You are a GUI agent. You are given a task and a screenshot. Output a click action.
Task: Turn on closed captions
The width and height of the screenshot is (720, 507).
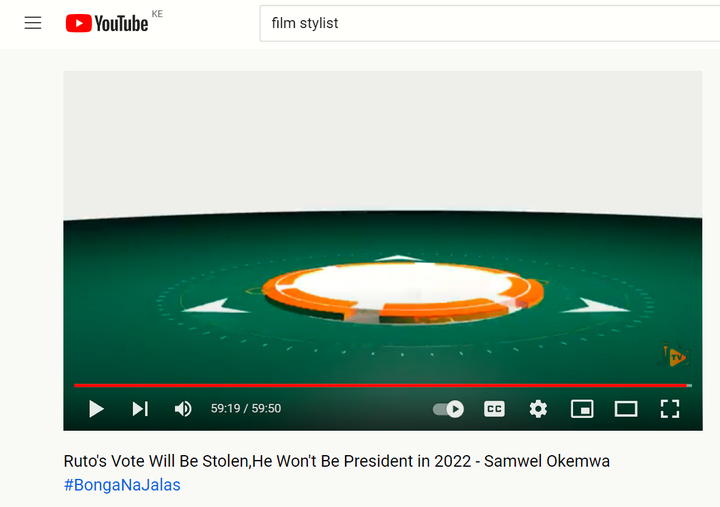click(x=494, y=409)
